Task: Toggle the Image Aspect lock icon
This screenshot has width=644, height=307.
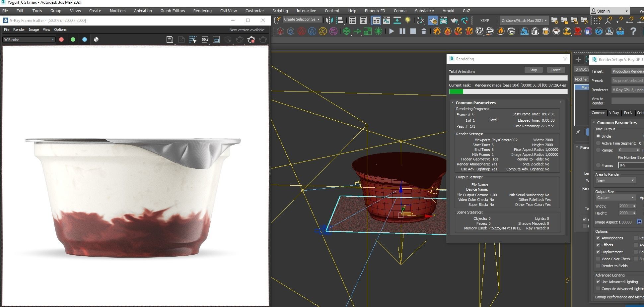Action: (x=639, y=222)
